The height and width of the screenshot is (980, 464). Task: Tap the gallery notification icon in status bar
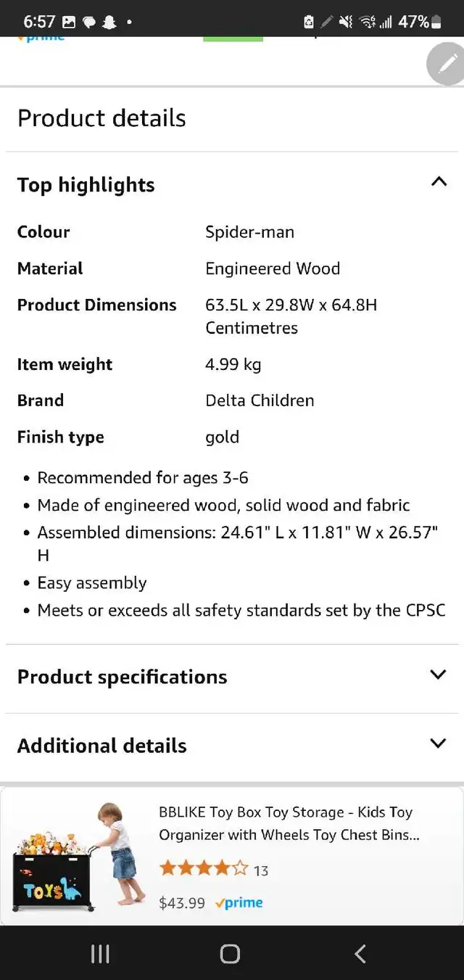(70, 22)
